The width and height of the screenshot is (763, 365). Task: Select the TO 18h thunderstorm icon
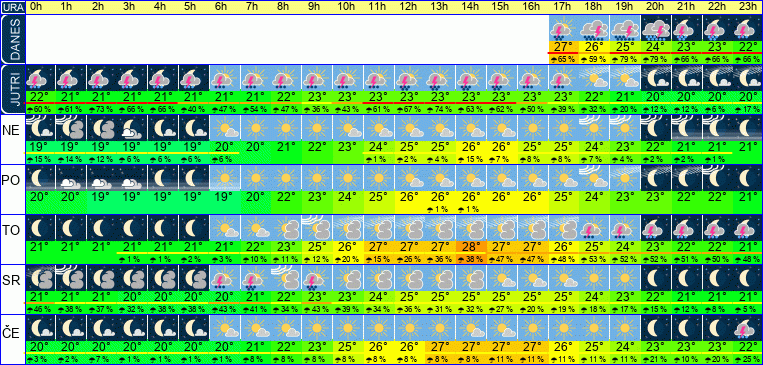594,228
